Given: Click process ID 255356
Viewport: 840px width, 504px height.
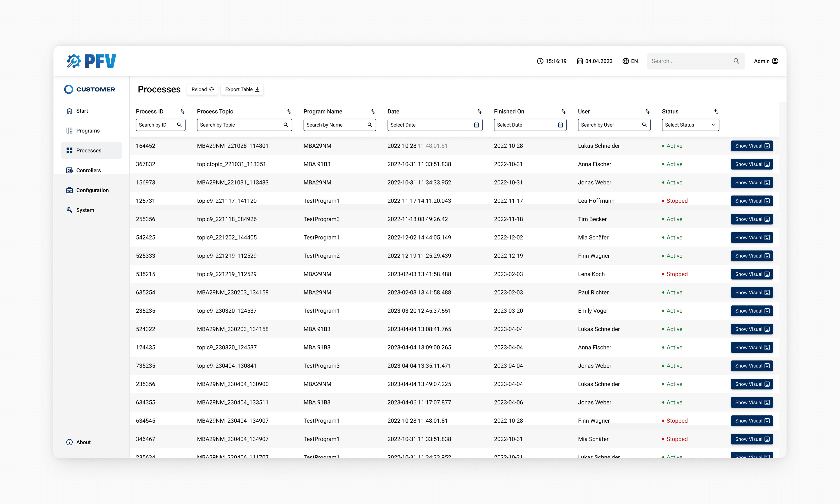Looking at the screenshot, I should (x=145, y=219).
